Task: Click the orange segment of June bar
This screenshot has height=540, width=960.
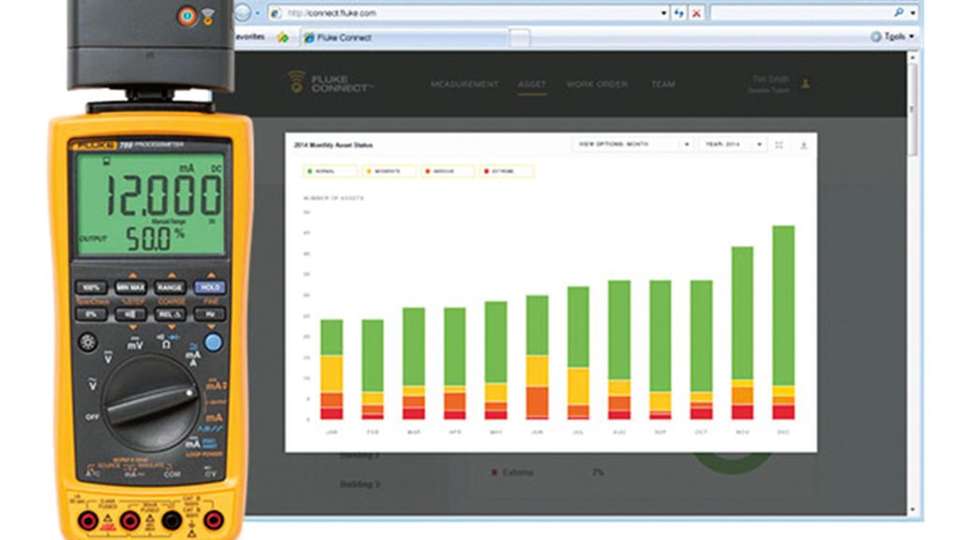Action: [537, 402]
